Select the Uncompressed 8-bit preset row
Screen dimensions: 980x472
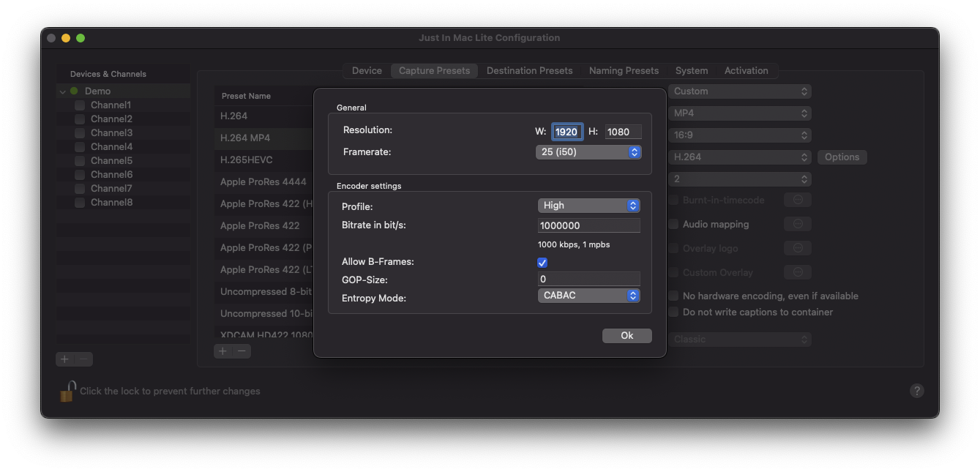tap(264, 291)
